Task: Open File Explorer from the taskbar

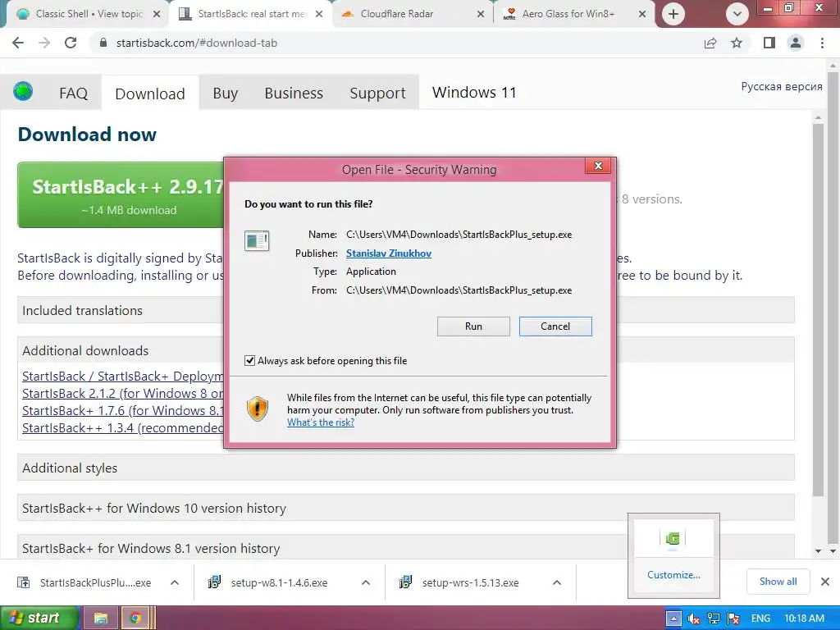Action: 101,619
